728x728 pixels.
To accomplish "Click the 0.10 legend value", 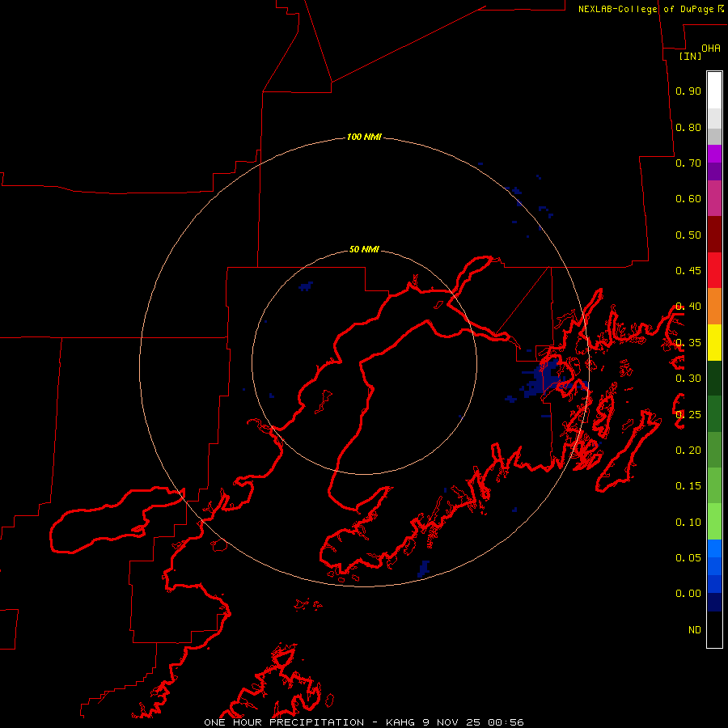I will click(688, 523).
